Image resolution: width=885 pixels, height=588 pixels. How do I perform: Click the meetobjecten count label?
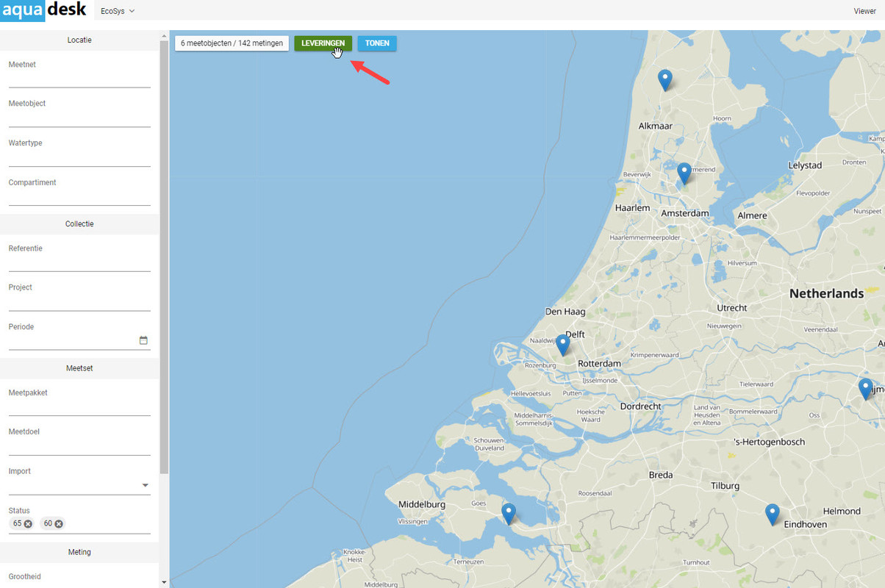tap(232, 43)
